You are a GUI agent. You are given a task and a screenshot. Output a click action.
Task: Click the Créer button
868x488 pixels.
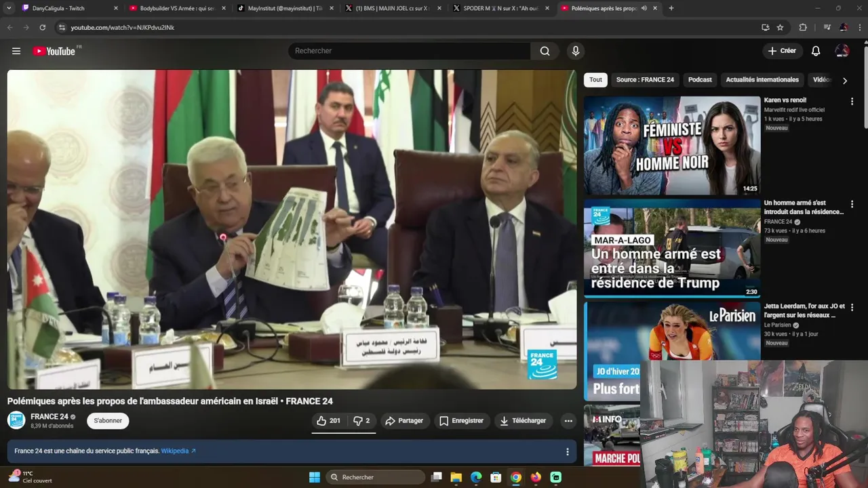tap(782, 51)
